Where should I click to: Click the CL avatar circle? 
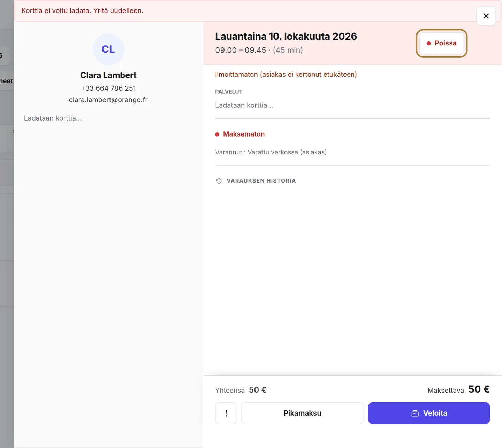pyautogui.click(x=108, y=49)
